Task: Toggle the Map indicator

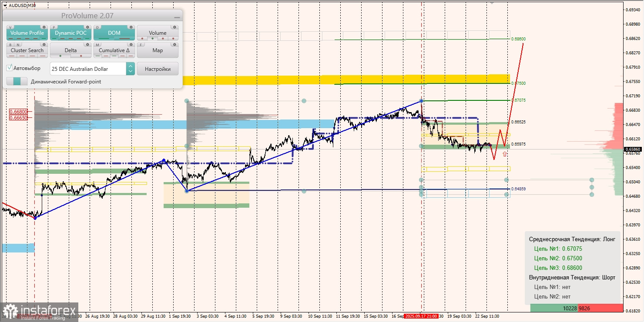Action: click(x=158, y=50)
